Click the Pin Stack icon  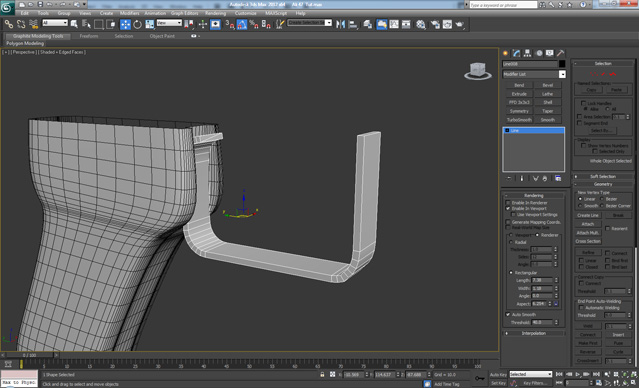509,179
